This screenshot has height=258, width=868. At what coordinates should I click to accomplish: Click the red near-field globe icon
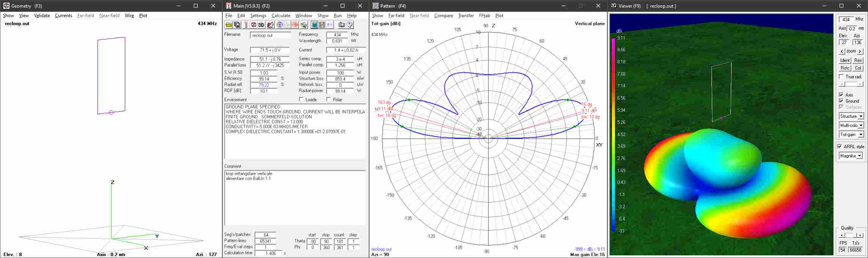point(295,25)
